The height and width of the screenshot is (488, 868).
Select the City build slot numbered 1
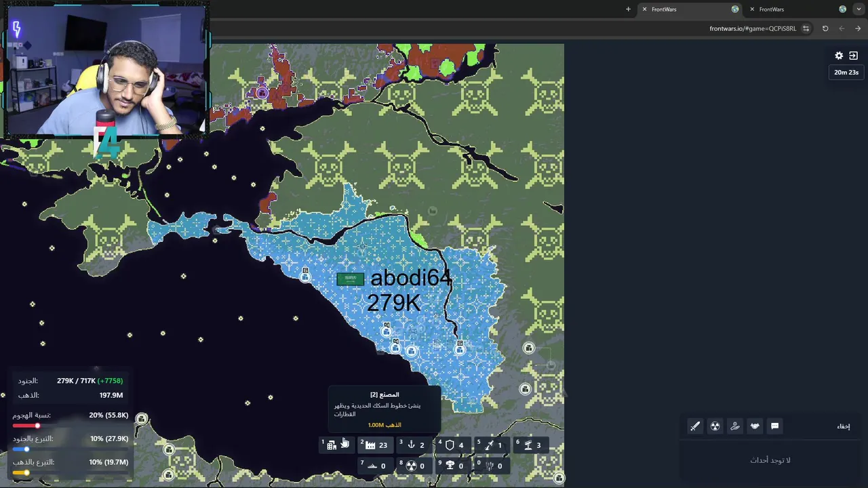(336, 445)
